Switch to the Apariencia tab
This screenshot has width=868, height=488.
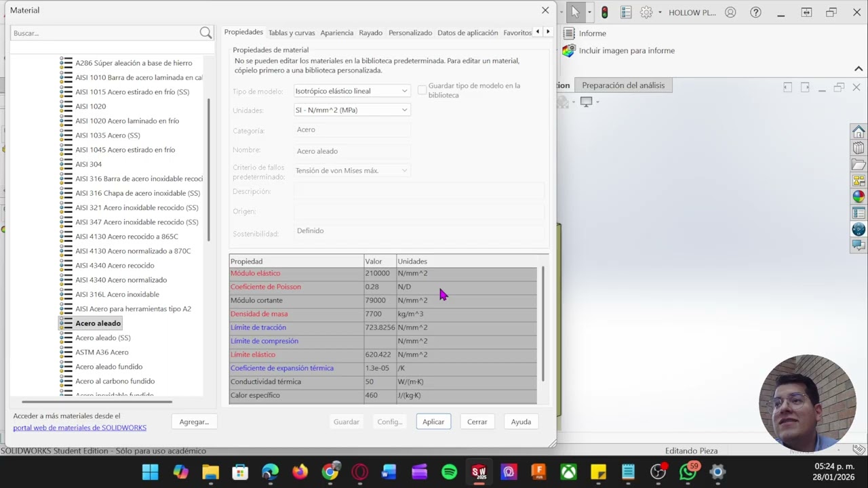click(337, 33)
